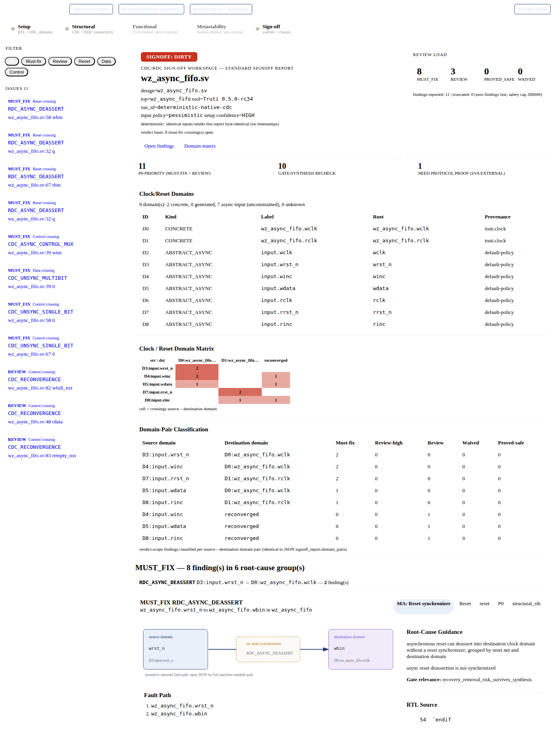The image size is (557, 756).
Task: Click the PROVED_SAFE count in Review Load
Action: coord(499,74)
